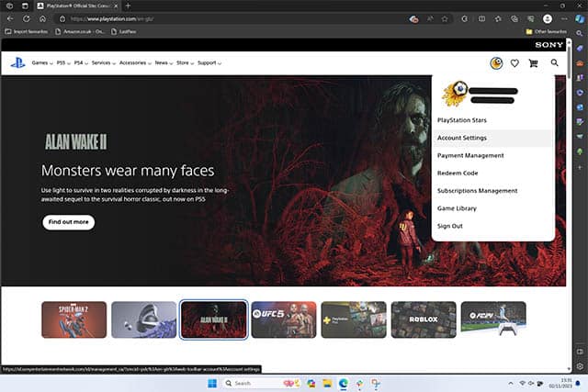
Task: Click the profile avatar icon in header
Action: coord(496,63)
